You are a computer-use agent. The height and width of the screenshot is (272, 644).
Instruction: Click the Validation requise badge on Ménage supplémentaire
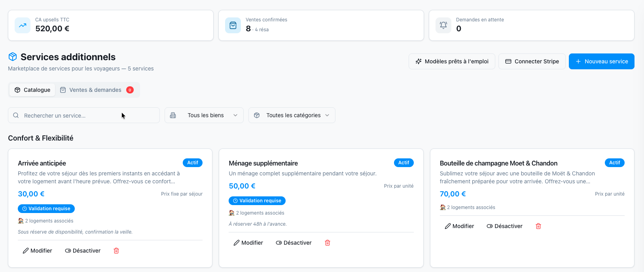(257, 201)
